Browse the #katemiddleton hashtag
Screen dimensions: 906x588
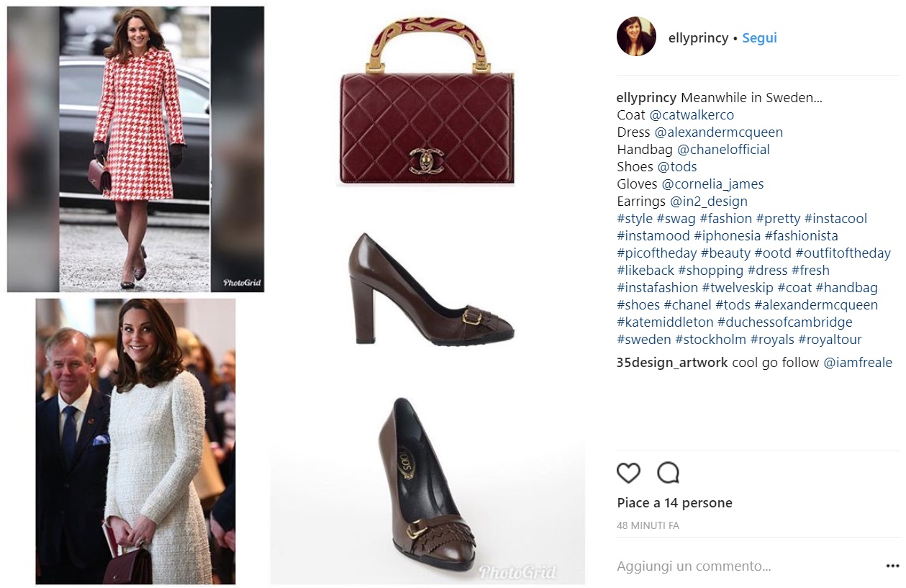click(x=665, y=322)
